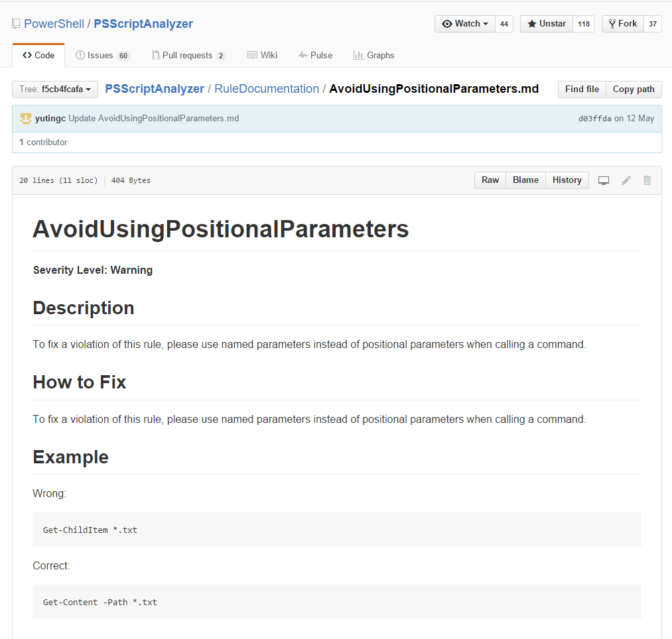This screenshot has width=672, height=639.
Task: Click the Correct: label
Action: pyautogui.click(x=52, y=566)
